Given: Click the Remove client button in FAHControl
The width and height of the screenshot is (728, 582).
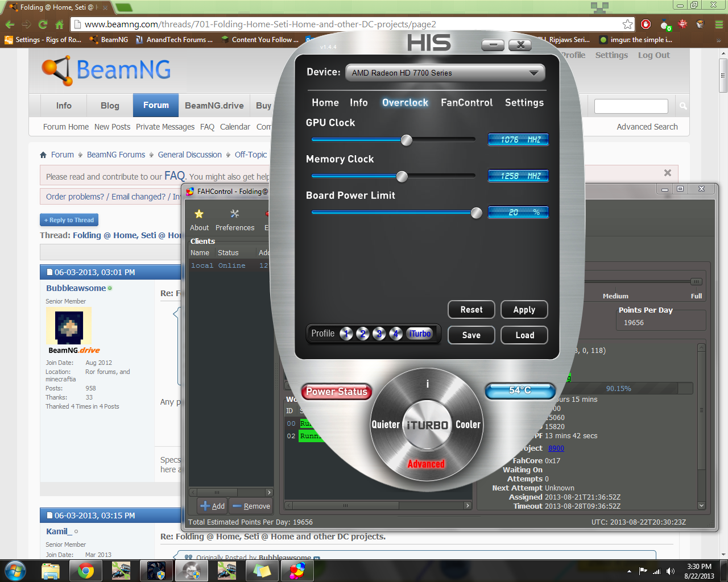Looking at the screenshot, I should [251, 506].
